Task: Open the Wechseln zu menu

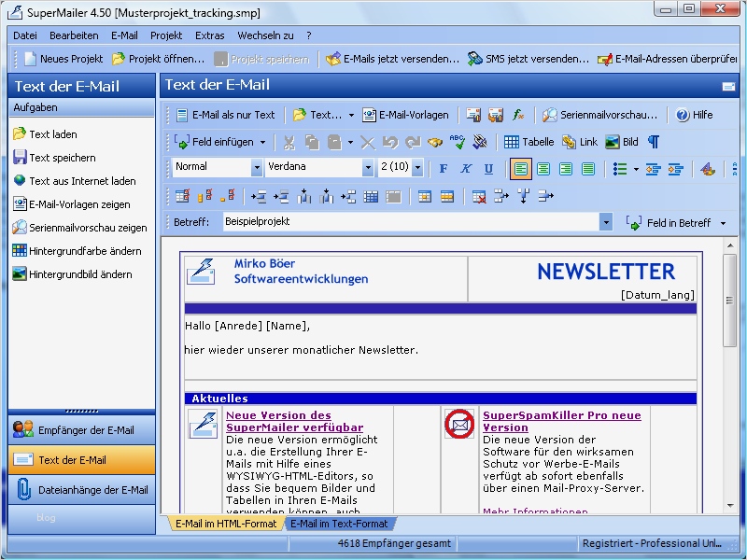Action: tap(265, 35)
